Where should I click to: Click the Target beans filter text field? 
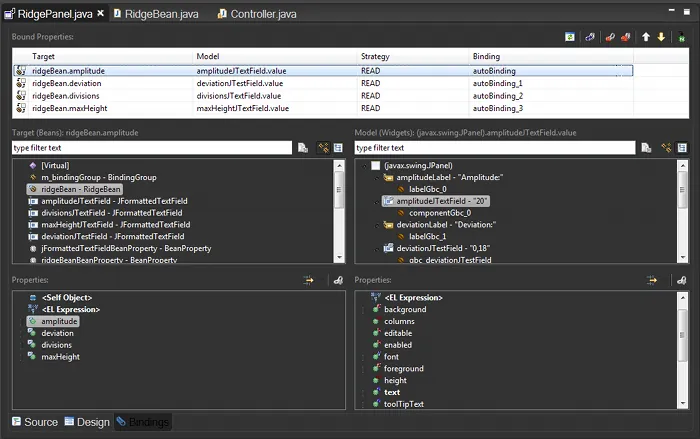click(x=152, y=148)
